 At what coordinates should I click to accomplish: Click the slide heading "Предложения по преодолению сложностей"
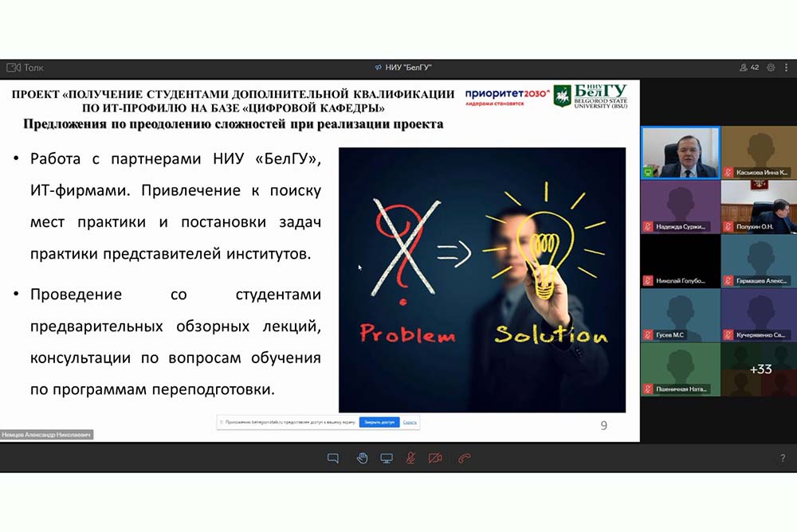[x=234, y=124]
